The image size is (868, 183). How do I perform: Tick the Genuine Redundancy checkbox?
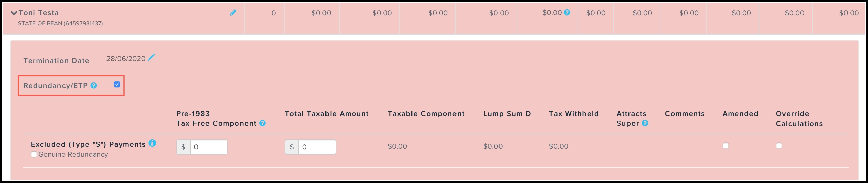point(34,155)
